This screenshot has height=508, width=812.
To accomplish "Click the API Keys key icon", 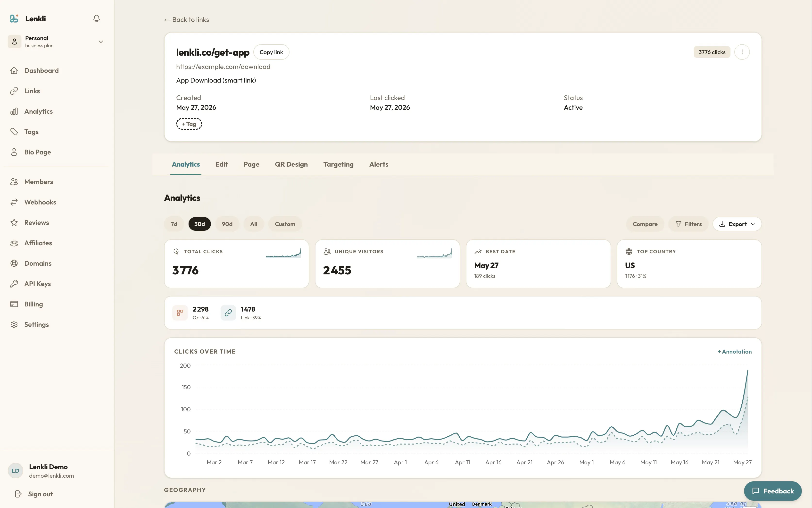I will (x=14, y=284).
